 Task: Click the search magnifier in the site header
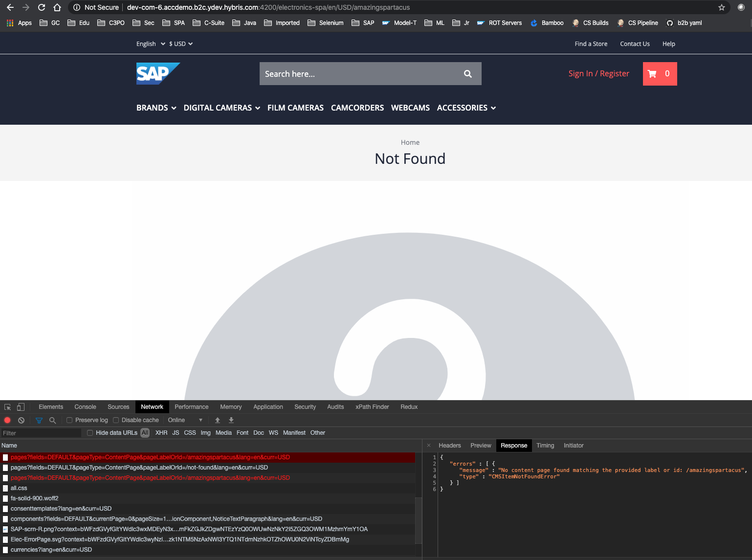[467, 73]
